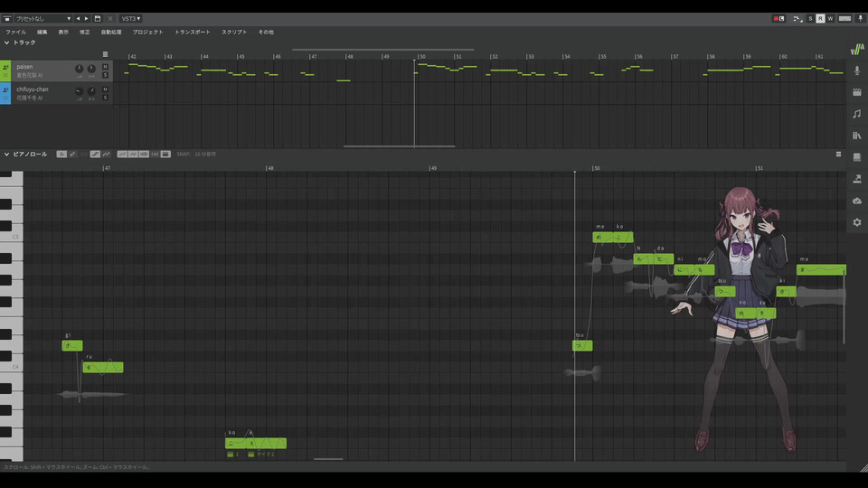Viewport: 868px width, 488px height.
Task: Open the Note Properties clapperboard icon
Action: [x=857, y=92]
